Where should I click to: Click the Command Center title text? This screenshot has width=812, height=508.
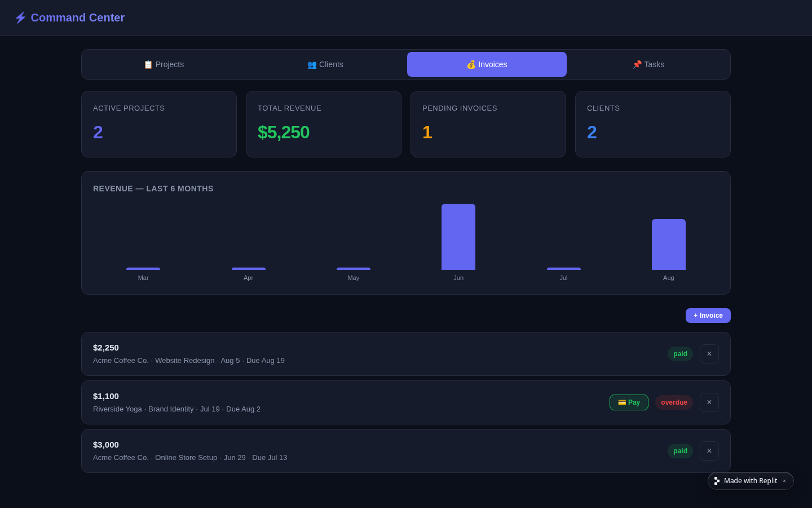pyautogui.click(x=78, y=17)
